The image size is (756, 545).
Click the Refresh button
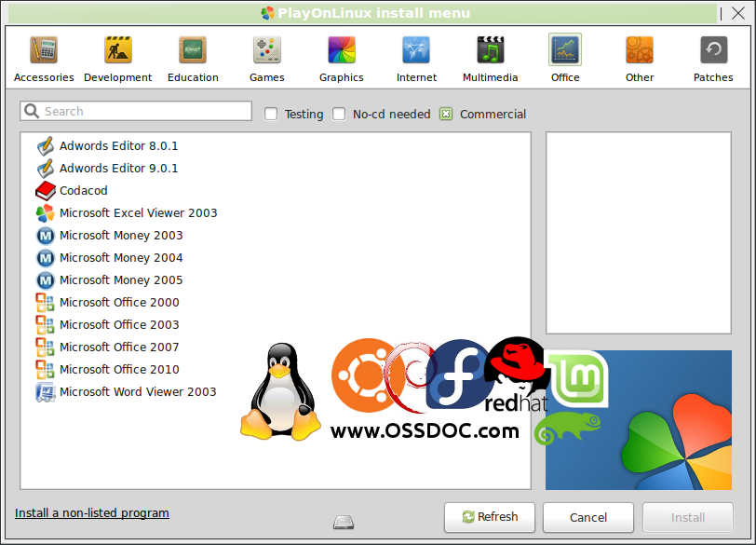(490, 517)
